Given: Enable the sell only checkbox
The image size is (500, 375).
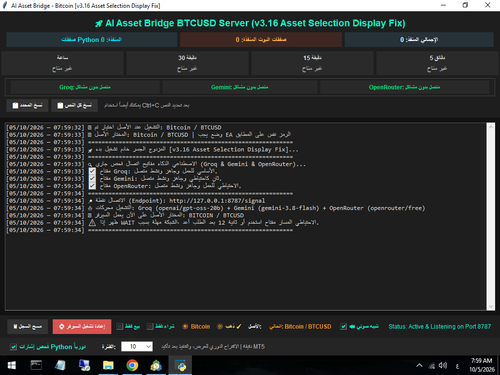Looking at the screenshot, I should coord(120,326).
